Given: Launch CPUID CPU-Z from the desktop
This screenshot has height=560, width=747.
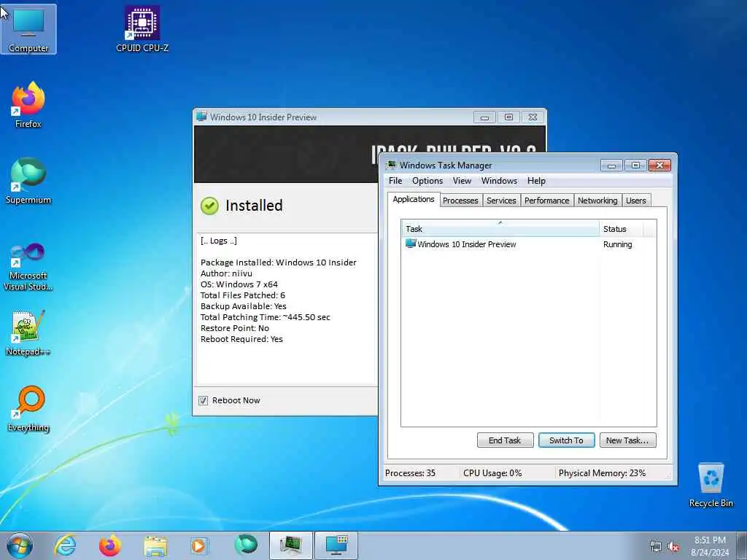Looking at the screenshot, I should pos(142,28).
